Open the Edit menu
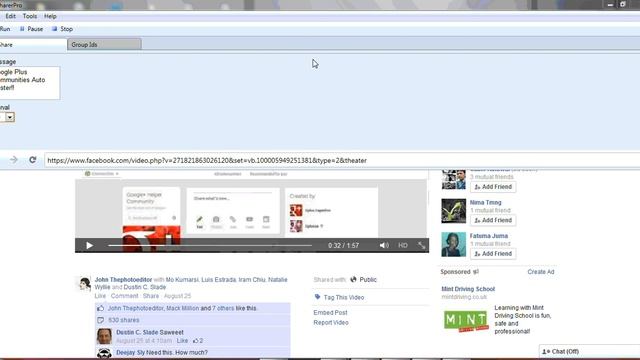This screenshot has height=360, width=640. (10, 16)
